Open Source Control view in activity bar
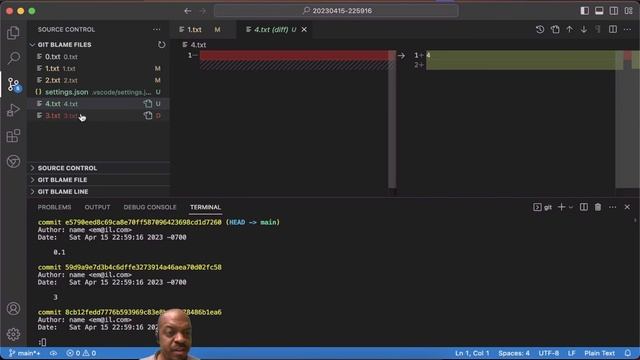Image resolution: width=640 pixels, height=360 pixels. [13, 84]
